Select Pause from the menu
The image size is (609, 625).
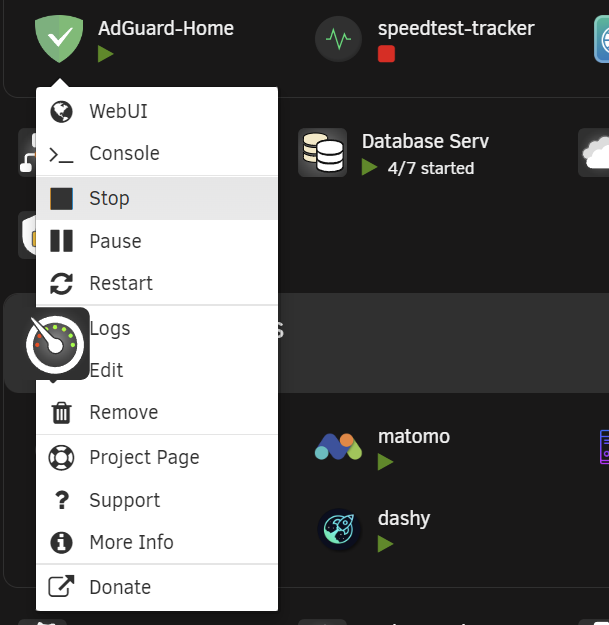[x=157, y=241]
